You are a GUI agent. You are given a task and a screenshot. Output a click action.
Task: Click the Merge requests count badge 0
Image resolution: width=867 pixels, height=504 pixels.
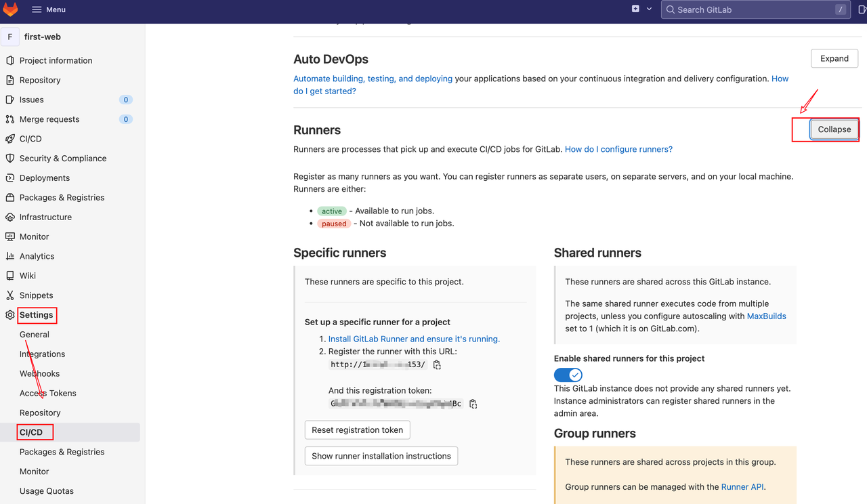126,119
